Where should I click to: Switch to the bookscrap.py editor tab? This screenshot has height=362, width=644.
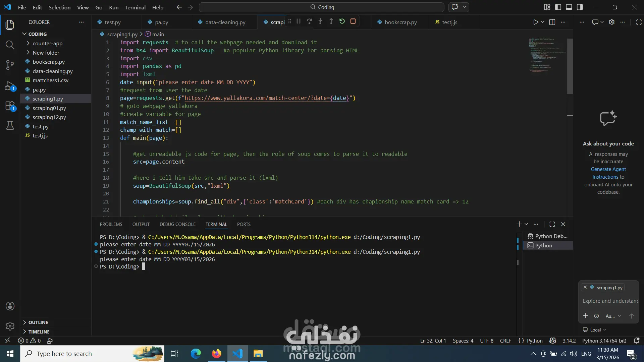[x=400, y=22]
